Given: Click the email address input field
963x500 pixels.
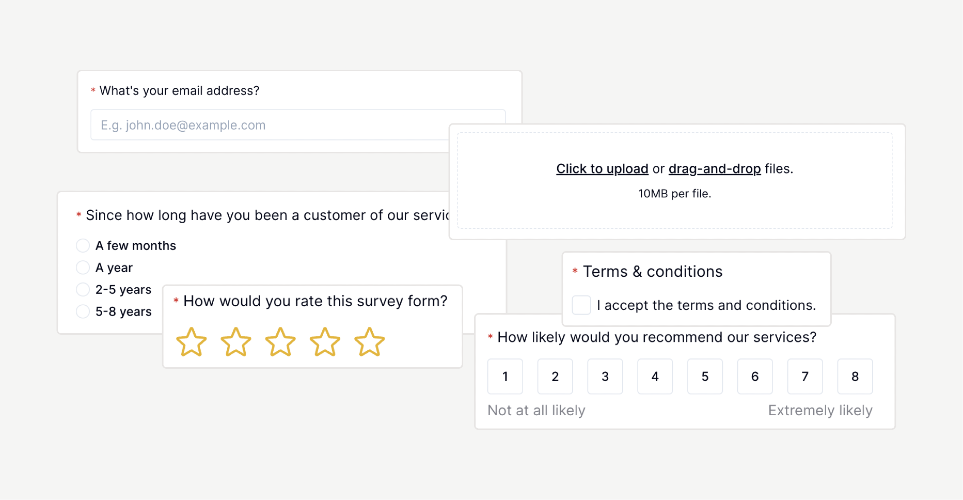Looking at the screenshot, I should (298, 125).
